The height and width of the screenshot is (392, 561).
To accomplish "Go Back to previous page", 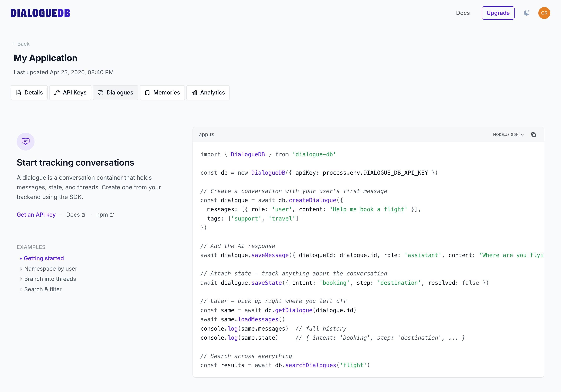I will coord(21,44).
